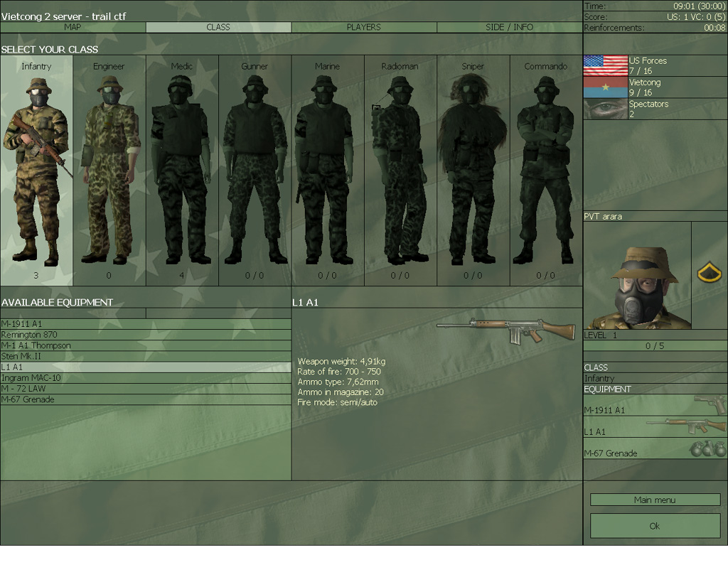Click the Score readout US: 1 VC: 0
728x582 pixels.
(x=696, y=17)
